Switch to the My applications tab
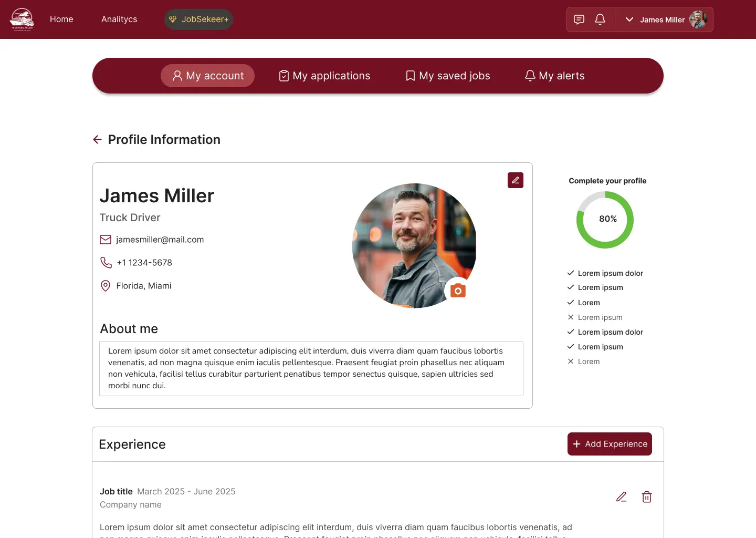The height and width of the screenshot is (538, 756). 324,76
